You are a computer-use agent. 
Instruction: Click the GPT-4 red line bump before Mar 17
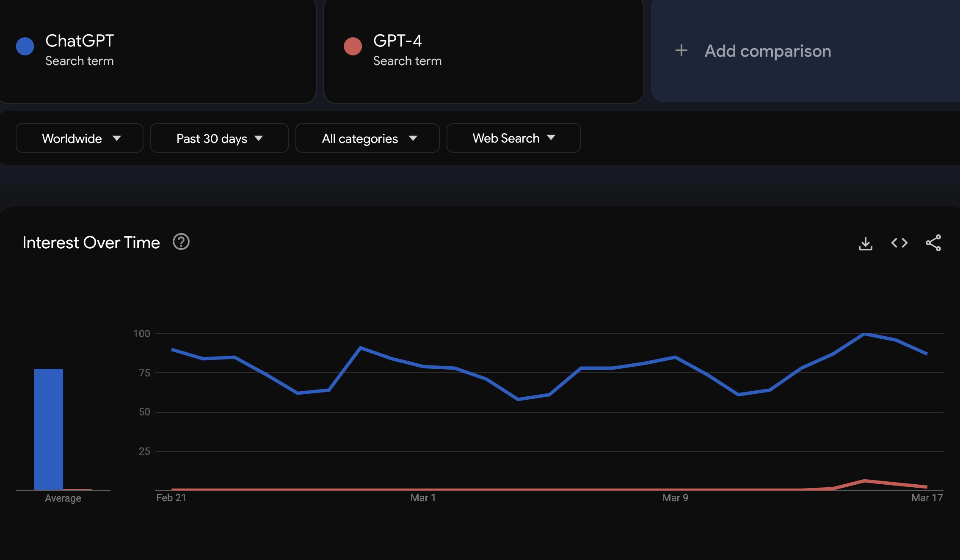[x=865, y=481]
